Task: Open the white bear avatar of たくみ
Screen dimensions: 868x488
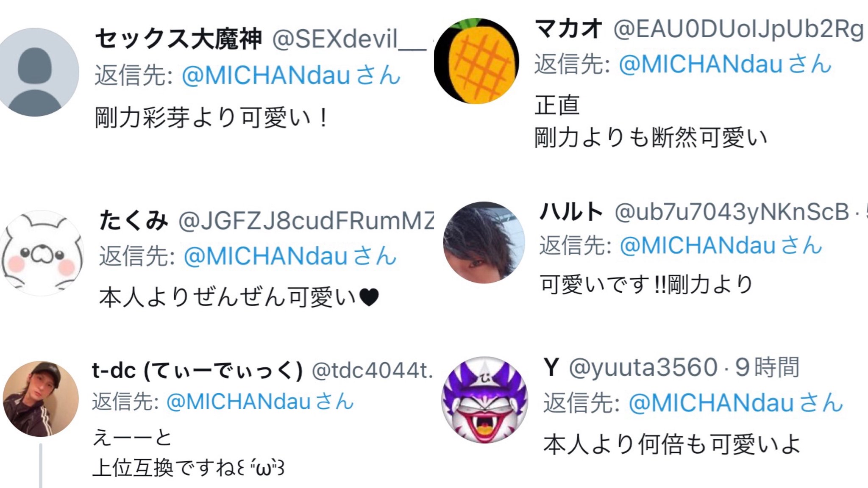Action: 42,253
